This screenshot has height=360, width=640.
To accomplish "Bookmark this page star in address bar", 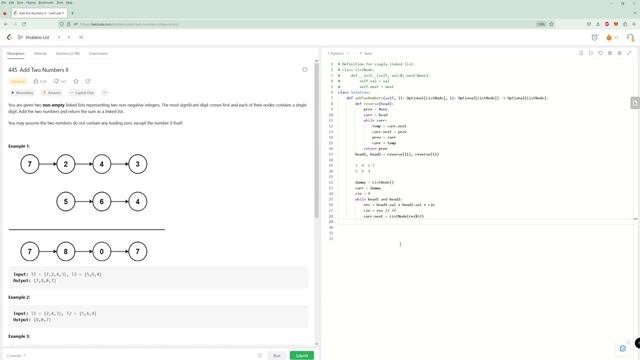I will point(551,24).
